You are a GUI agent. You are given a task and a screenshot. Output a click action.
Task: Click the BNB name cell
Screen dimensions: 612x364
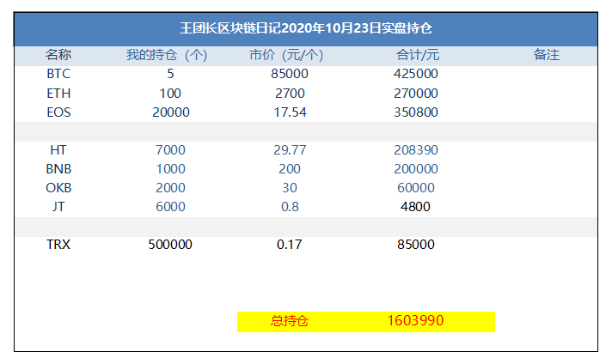[58, 169]
